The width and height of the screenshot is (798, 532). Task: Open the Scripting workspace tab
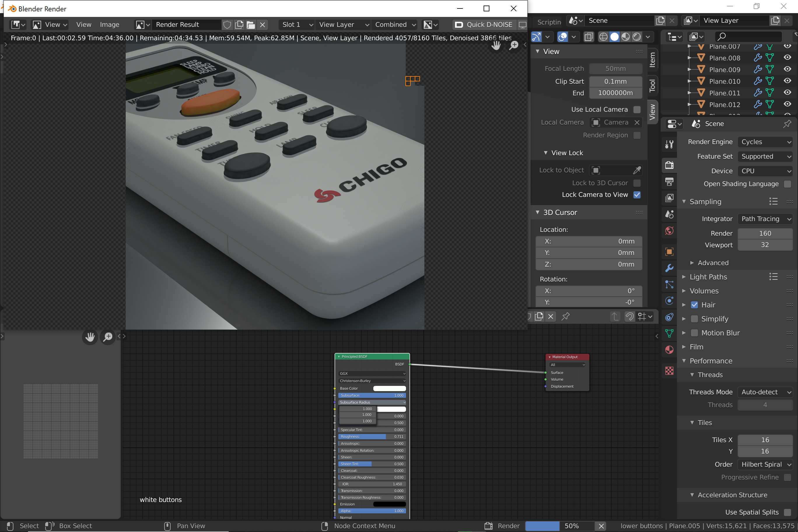point(549,22)
